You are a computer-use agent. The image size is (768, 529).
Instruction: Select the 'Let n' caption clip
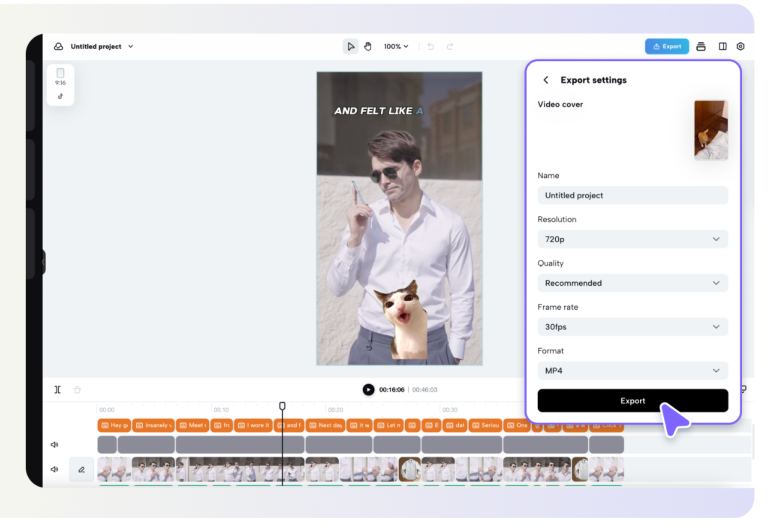389,425
